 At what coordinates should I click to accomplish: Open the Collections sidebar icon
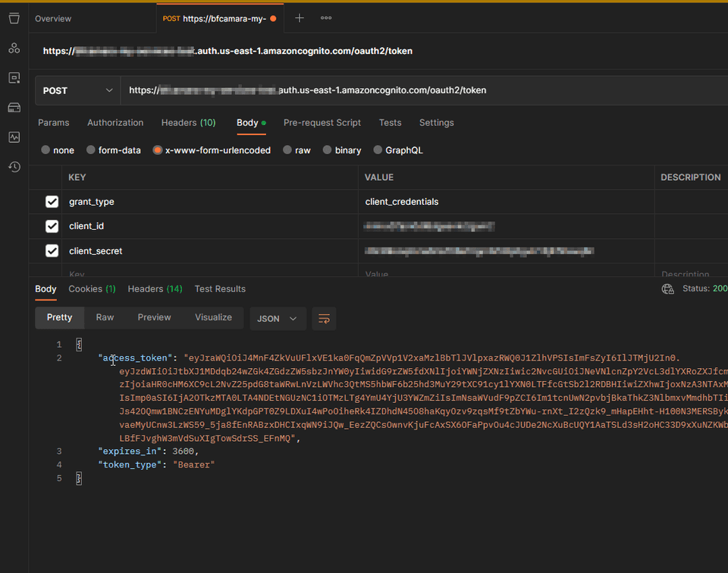tap(14, 18)
